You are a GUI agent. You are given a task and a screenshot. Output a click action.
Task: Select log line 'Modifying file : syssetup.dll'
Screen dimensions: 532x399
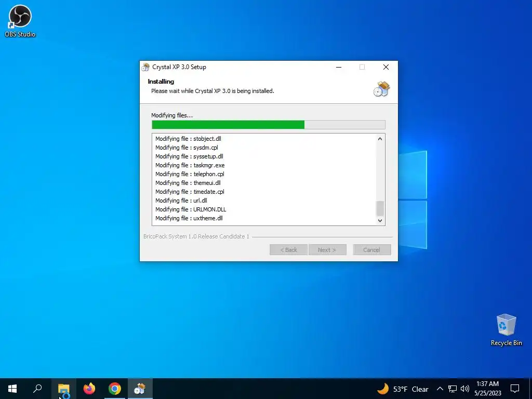tap(189, 156)
